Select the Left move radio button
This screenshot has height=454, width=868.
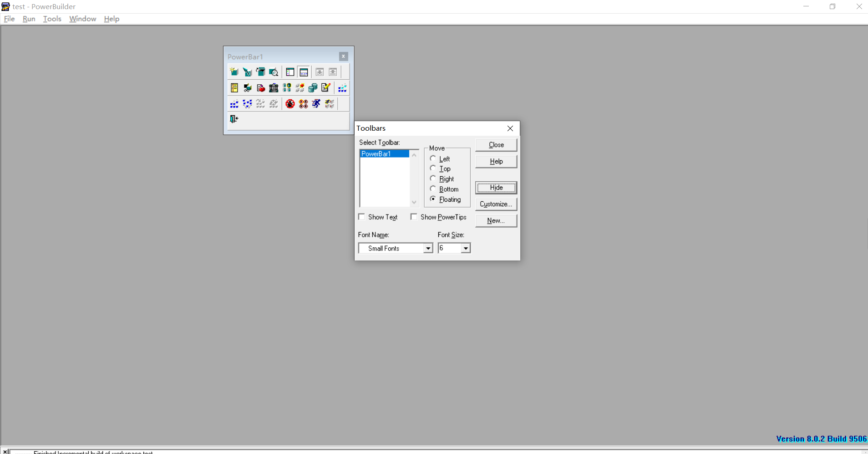point(433,158)
